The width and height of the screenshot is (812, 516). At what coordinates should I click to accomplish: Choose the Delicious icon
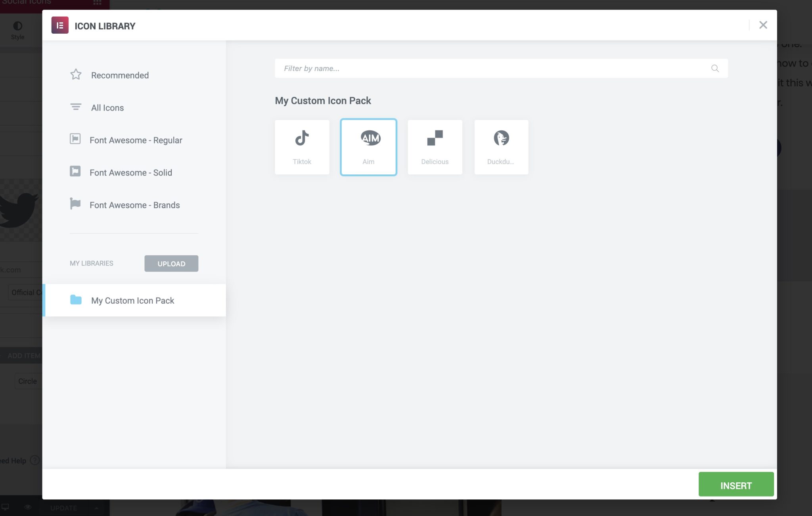pos(435,147)
